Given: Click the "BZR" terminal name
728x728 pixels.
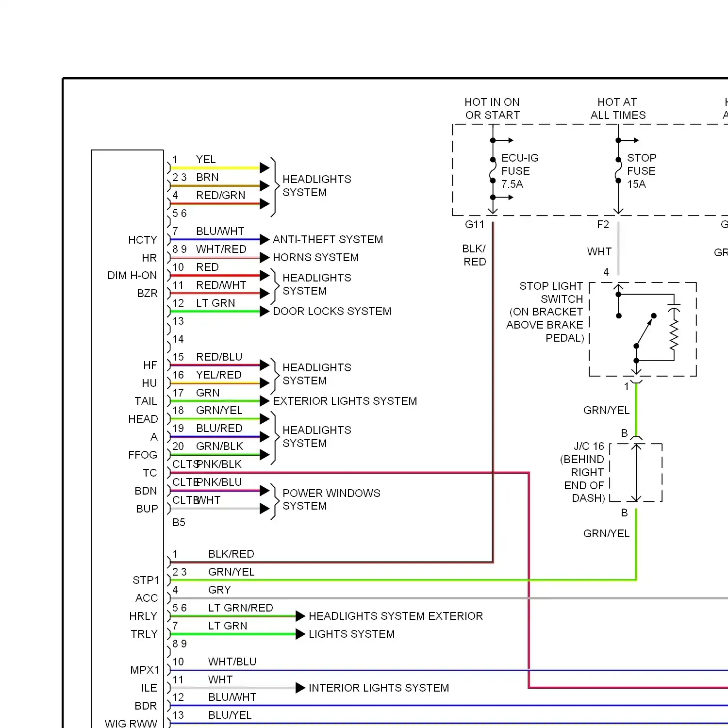Looking at the screenshot, I should [x=147, y=294].
